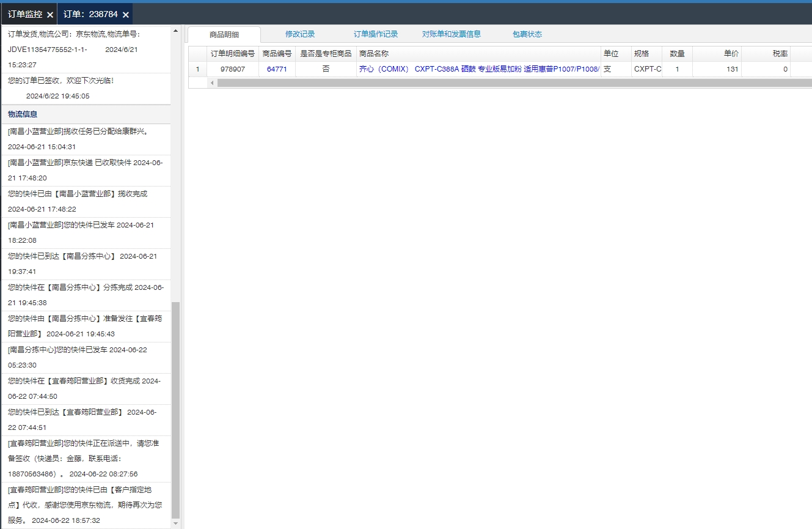
Task: Click the left panel vertical scrollbar thumb
Action: 176,410
